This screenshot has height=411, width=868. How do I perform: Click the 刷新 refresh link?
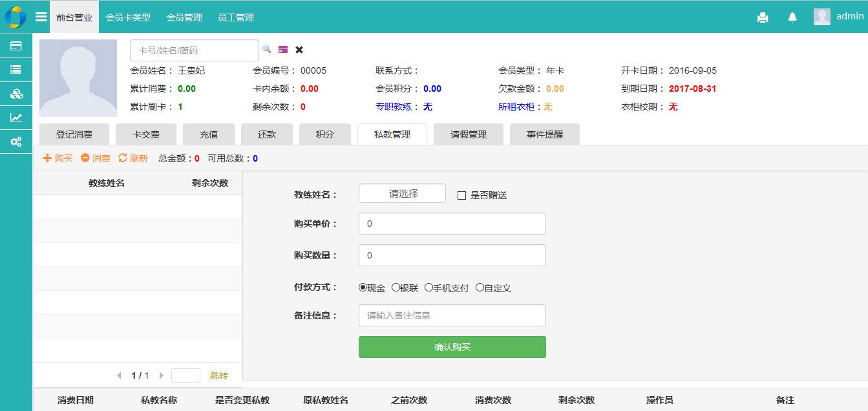pos(133,158)
